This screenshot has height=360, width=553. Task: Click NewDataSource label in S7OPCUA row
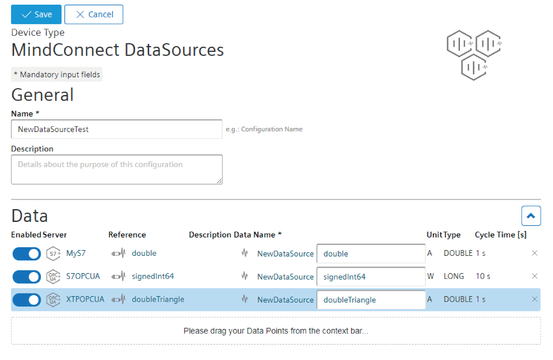pyautogui.click(x=285, y=277)
